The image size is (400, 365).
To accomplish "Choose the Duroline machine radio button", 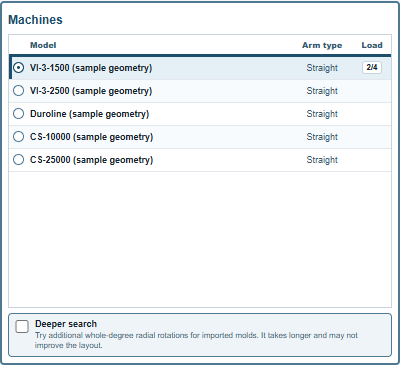I will point(18,114).
